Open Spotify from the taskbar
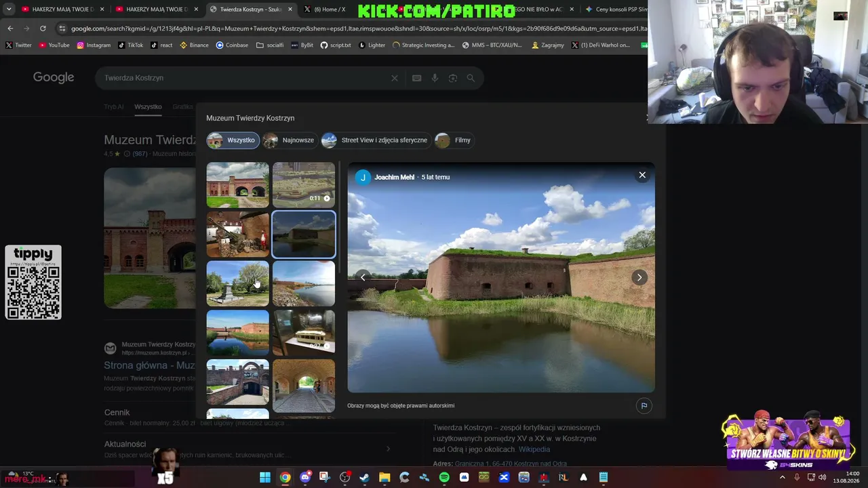Viewport: 868px width, 488px height. (444, 477)
